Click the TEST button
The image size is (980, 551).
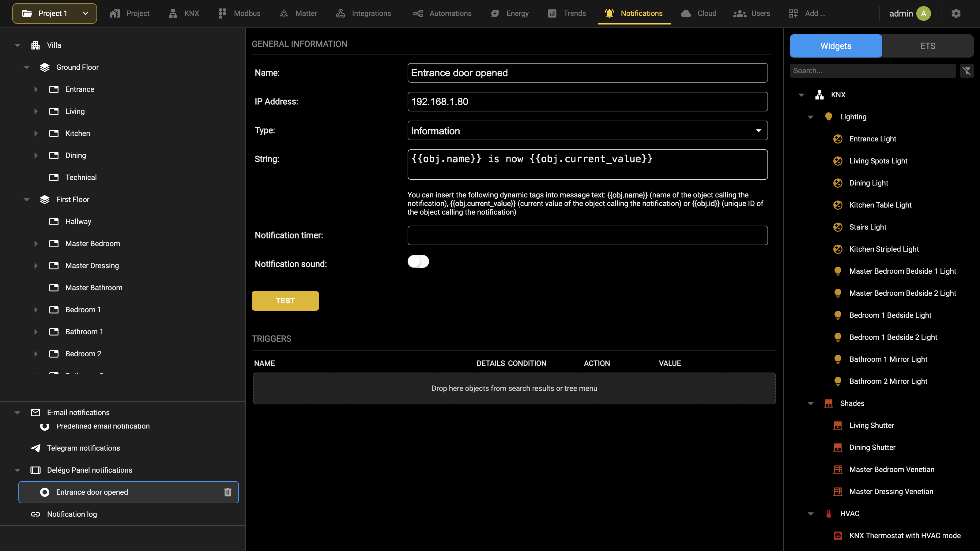[x=285, y=301]
